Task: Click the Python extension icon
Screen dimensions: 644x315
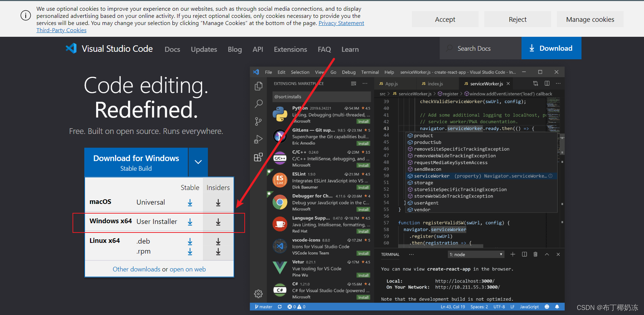Action: (280, 114)
